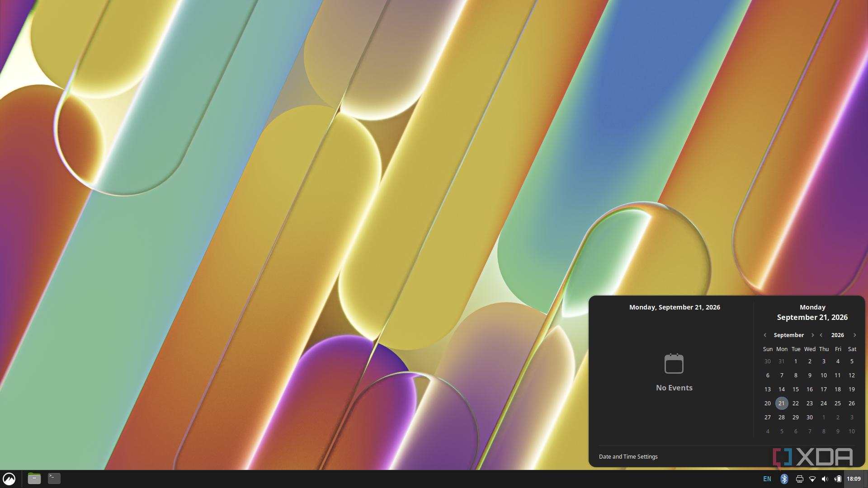Screen dimensions: 868x488
Task: Select August 31 greyed-out day
Action: (x=782, y=361)
